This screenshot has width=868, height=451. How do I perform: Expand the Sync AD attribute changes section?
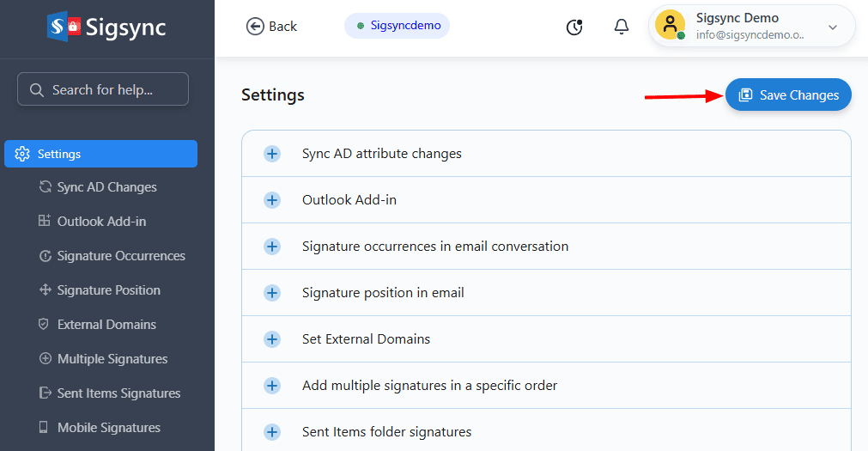(x=272, y=154)
